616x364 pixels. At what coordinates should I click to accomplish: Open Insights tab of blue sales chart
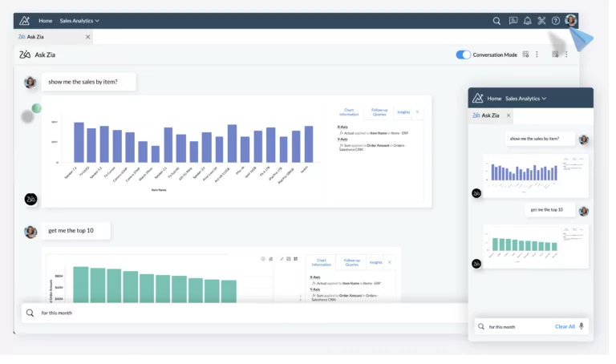pos(403,112)
